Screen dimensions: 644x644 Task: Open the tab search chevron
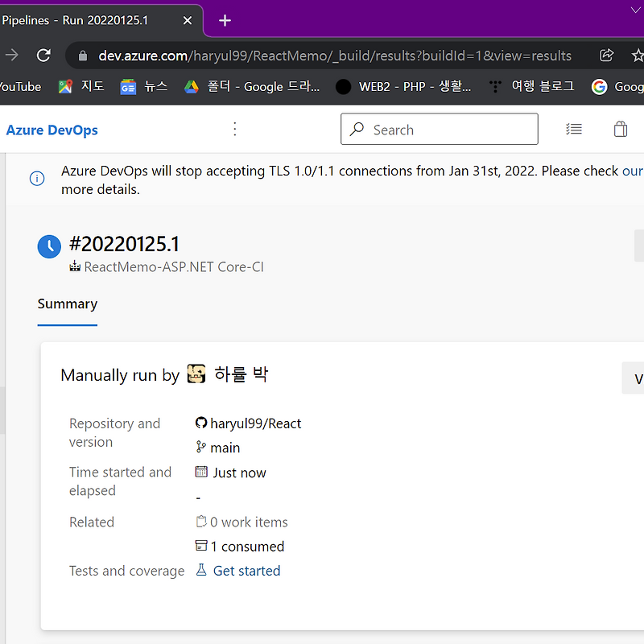pos(635,10)
